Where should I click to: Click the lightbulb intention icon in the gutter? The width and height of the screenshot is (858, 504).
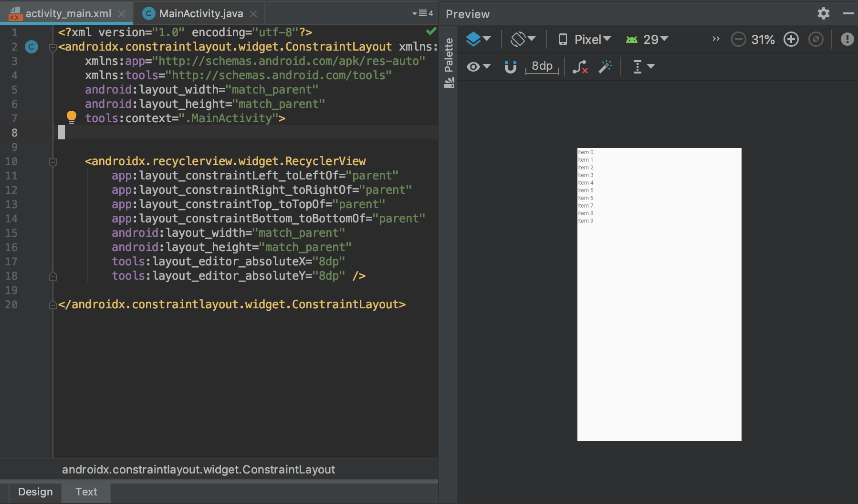[x=72, y=118]
